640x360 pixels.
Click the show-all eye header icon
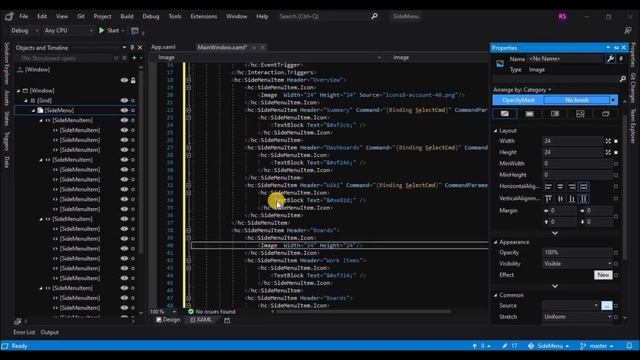[x=124, y=80]
